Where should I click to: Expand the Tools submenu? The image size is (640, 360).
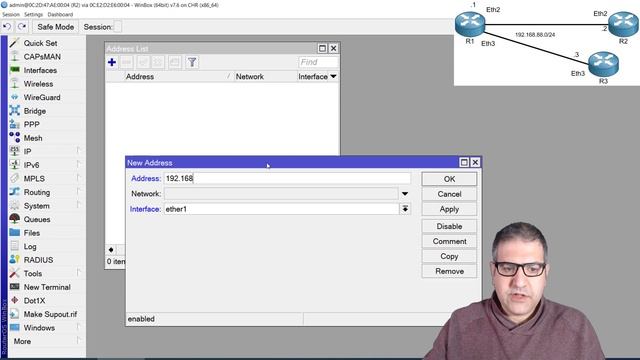click(33, 273)
